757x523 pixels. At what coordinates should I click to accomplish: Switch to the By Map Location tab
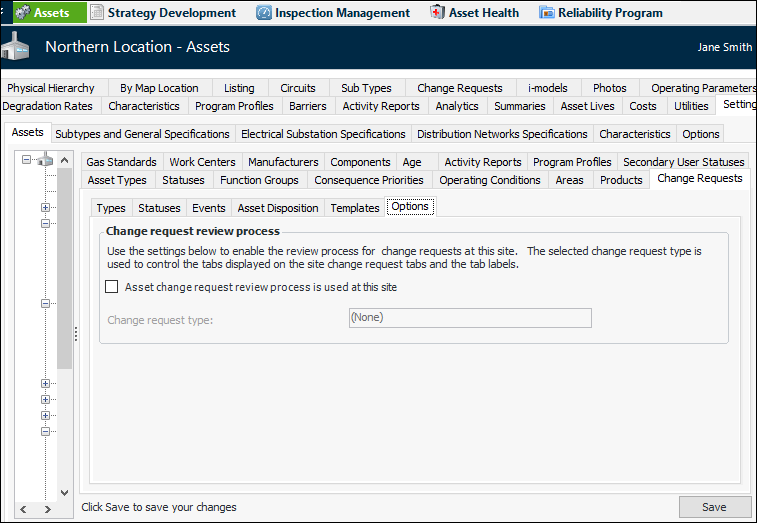click(x=159, y=88)
